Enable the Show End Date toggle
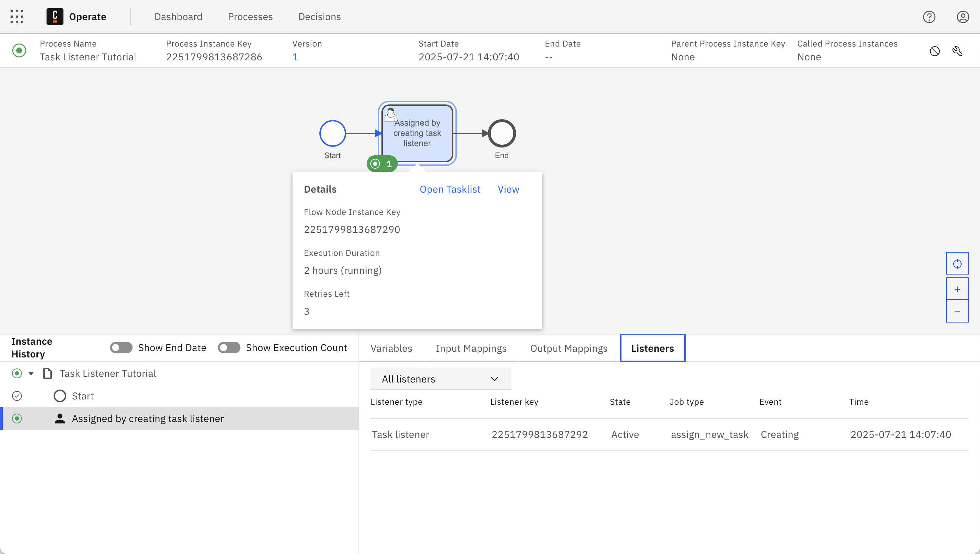Image resolution: width=980 pixels, height=554 pixels. pyautogui.click(x=121, y=347)
